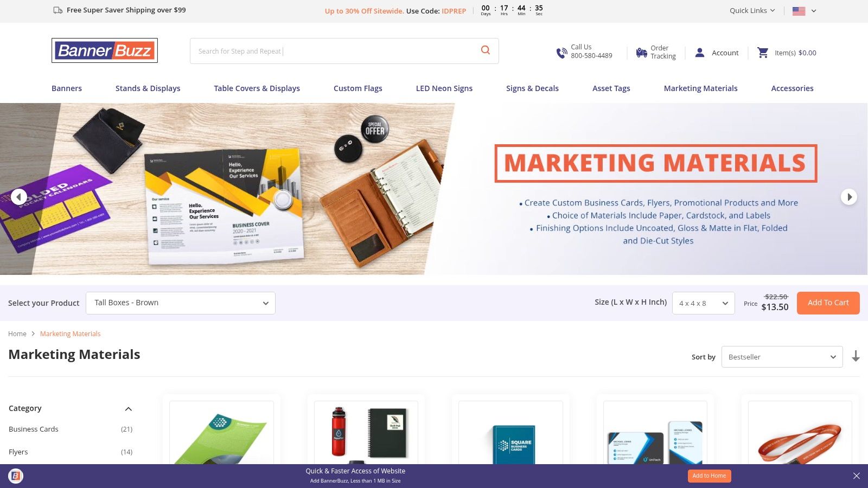Screen dimensions: 868x488
Task: Open the Square Business Cards product
Action: point(510,433)
